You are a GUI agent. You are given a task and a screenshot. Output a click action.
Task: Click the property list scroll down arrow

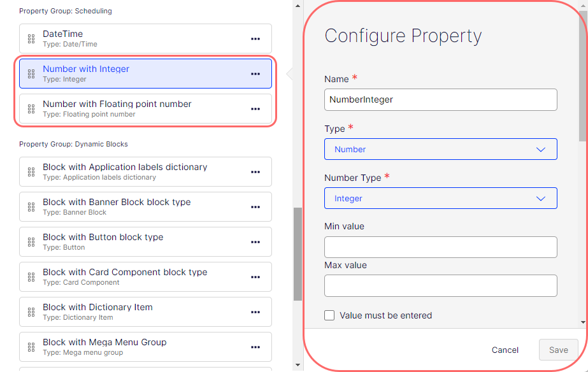click(298, 365)
